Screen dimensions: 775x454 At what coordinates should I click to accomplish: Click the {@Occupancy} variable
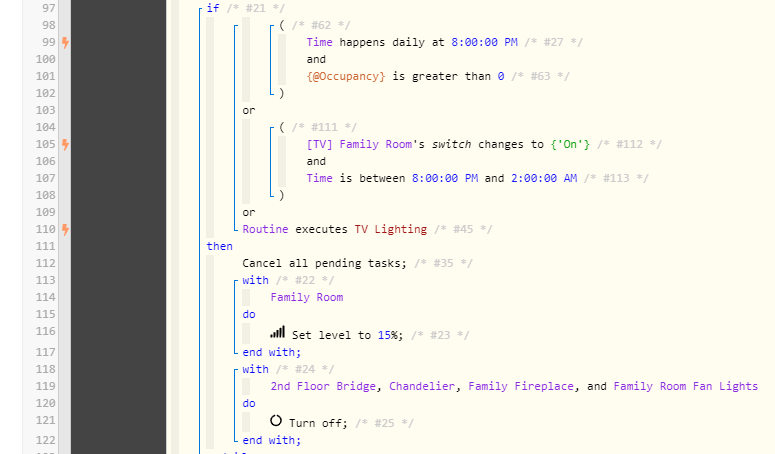click(x=345, y=77)
